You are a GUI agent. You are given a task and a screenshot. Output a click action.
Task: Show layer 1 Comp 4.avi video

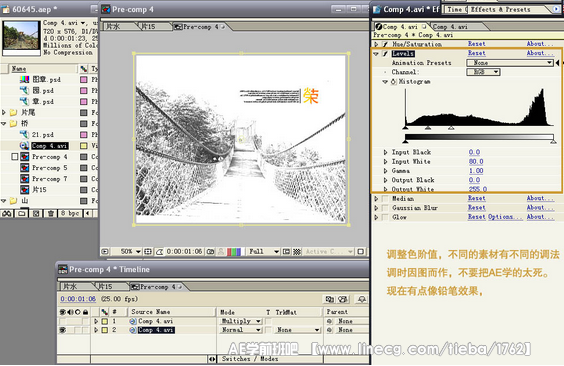coord(63,321)
